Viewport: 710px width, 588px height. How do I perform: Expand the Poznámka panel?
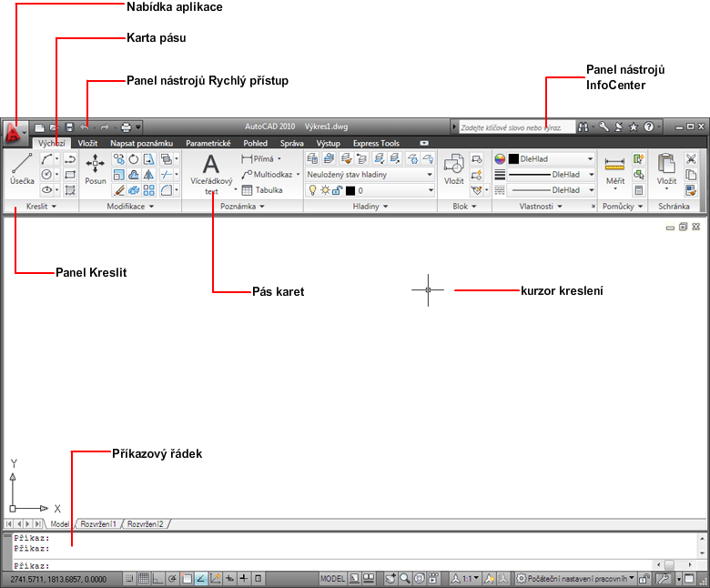(243, 207)
